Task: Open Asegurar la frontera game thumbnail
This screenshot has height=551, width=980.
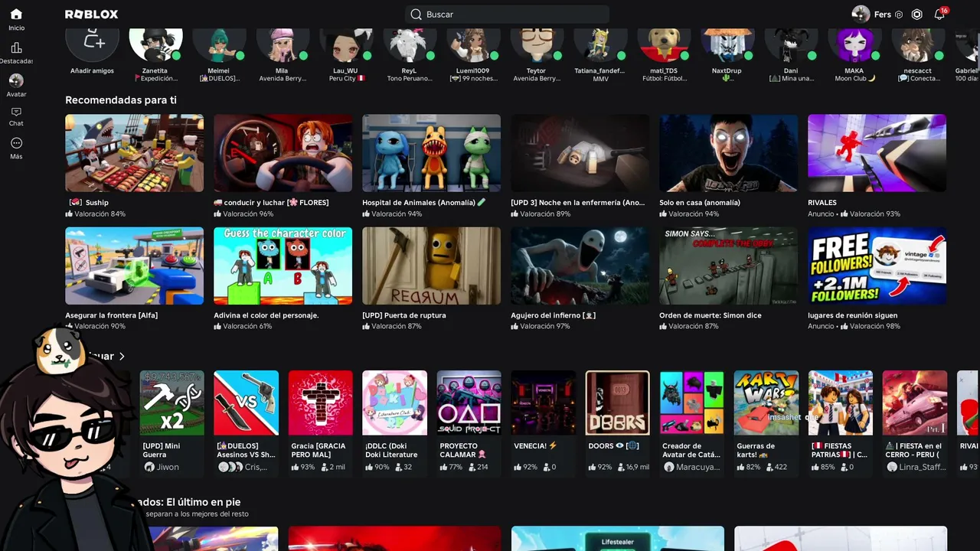Action: tap(134, 266)
